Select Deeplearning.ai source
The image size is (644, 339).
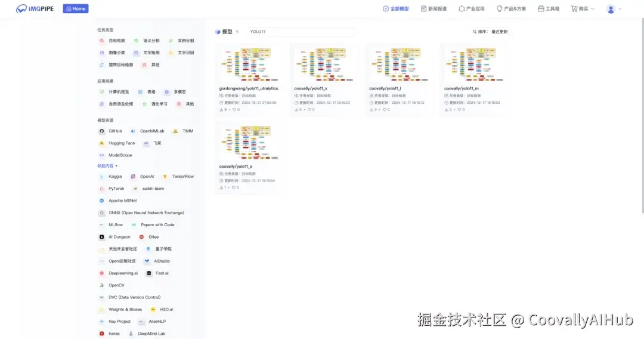pos(118,273)
